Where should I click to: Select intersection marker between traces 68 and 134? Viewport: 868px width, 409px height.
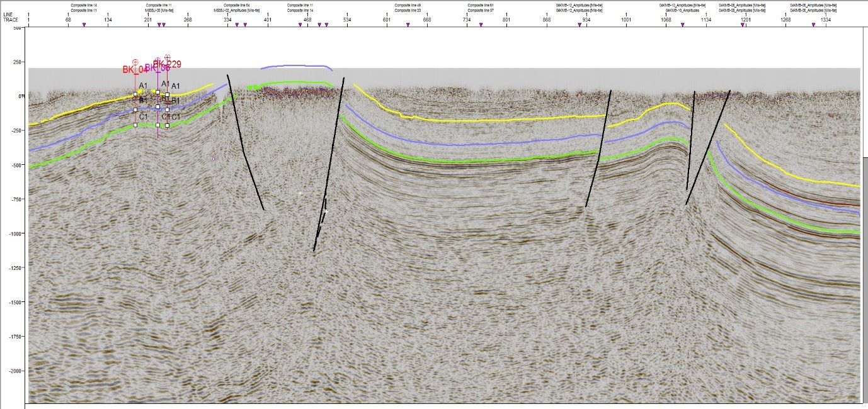point(84,25)
